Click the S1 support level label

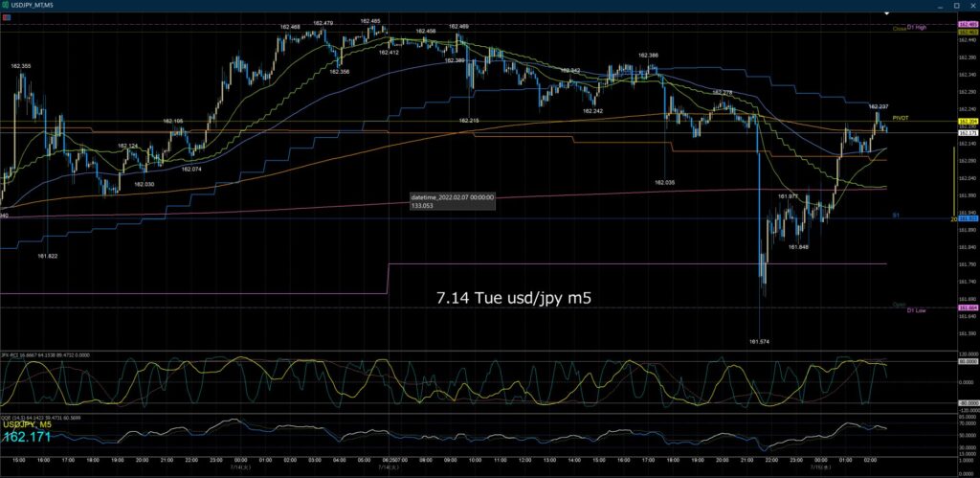(x=895, y=216)
